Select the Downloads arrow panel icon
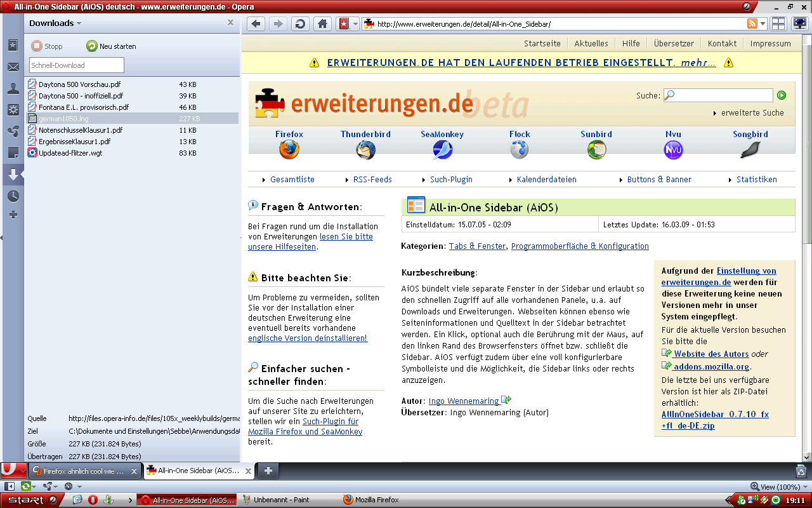Viewport: 812px width, 508px height. 13,175
